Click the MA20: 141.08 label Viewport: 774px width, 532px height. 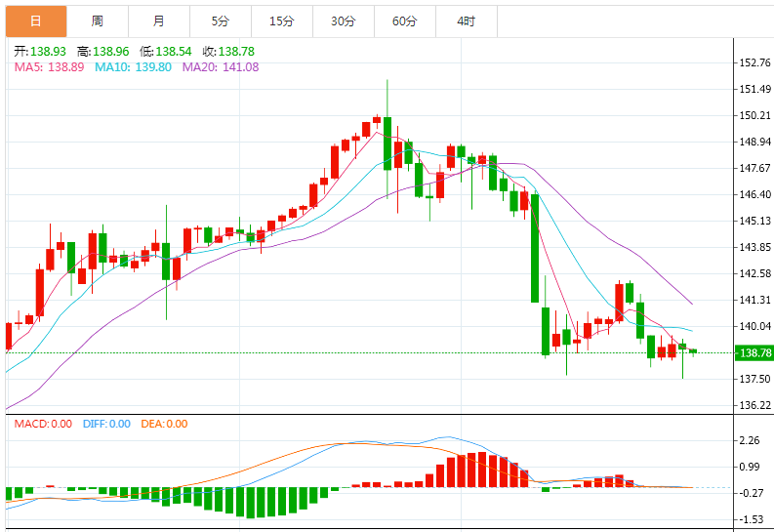pyautogui.click(x=221, y=67)
